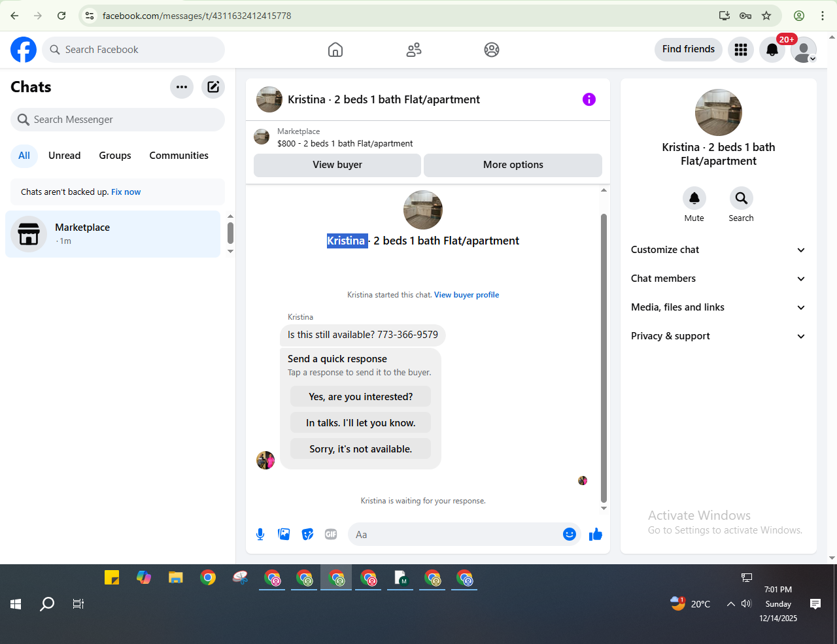Open the Chrome three-dot menu
Screen dimensions: 837x644
(823, 16)
